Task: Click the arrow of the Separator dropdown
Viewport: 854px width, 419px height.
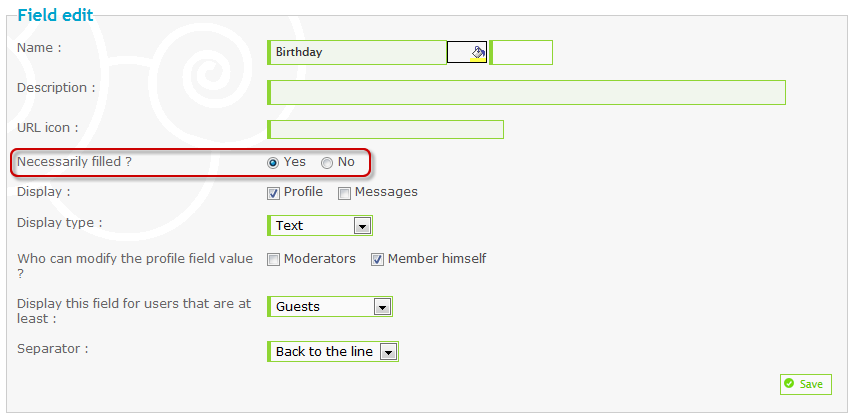Action: pyautogui.click(x=388, y=353)
